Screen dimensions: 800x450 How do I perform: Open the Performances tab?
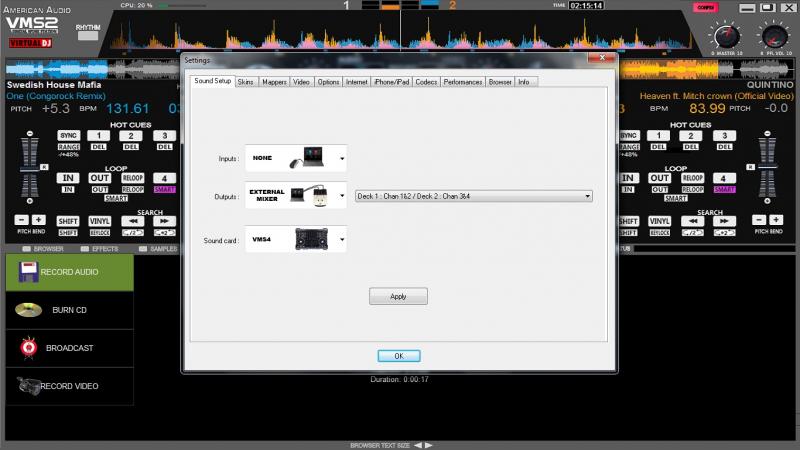(x=463, y=82)
